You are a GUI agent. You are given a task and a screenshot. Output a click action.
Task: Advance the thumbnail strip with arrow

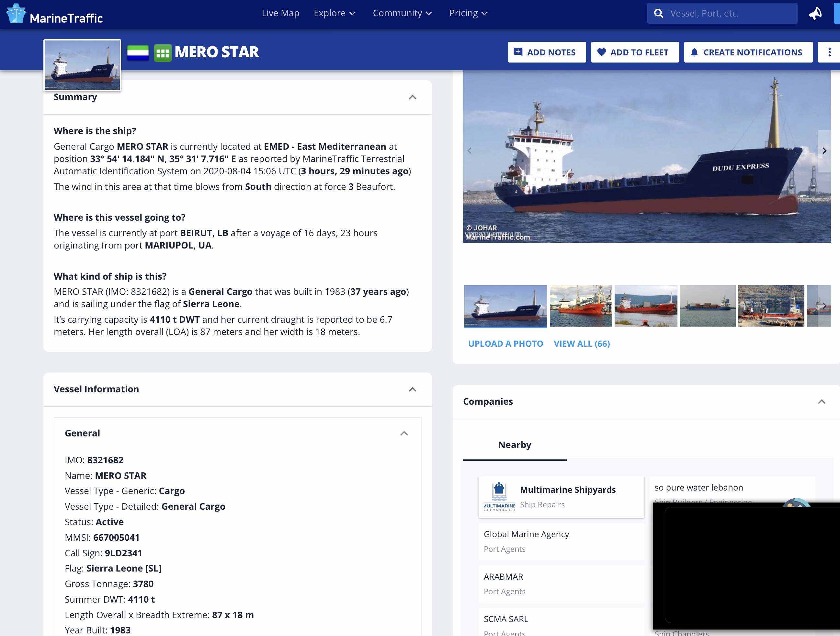coord(824,306)
